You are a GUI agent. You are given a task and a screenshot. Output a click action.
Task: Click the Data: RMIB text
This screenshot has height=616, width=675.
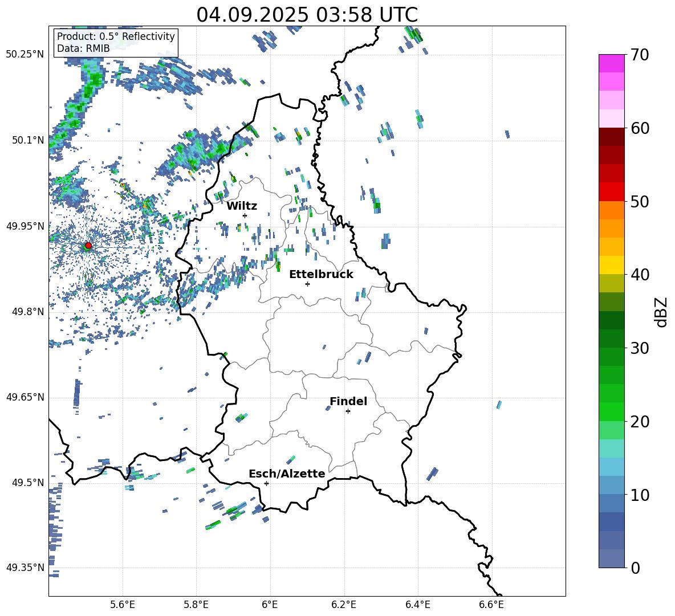pyautogui.click(x=83, y=48)
